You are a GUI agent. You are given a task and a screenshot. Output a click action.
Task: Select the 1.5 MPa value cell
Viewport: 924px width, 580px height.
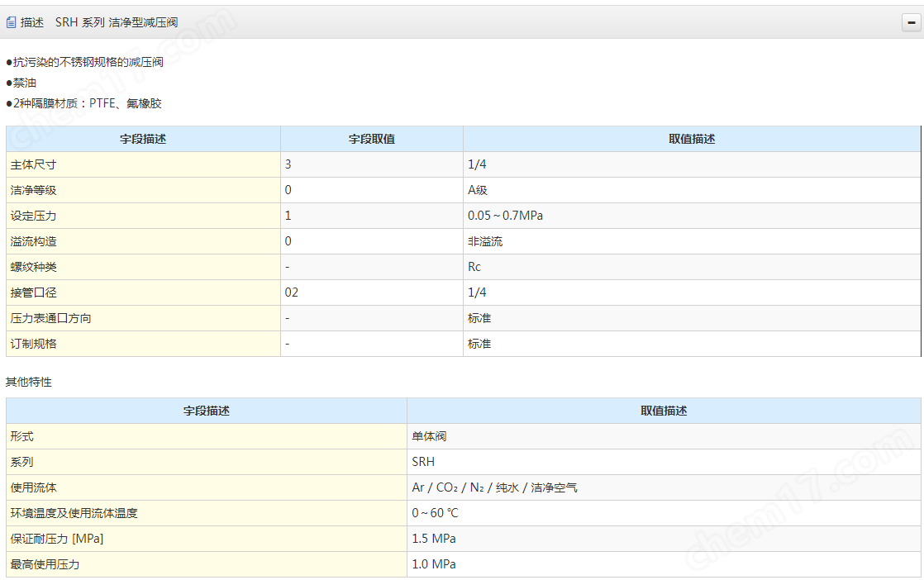pos(664,539)
